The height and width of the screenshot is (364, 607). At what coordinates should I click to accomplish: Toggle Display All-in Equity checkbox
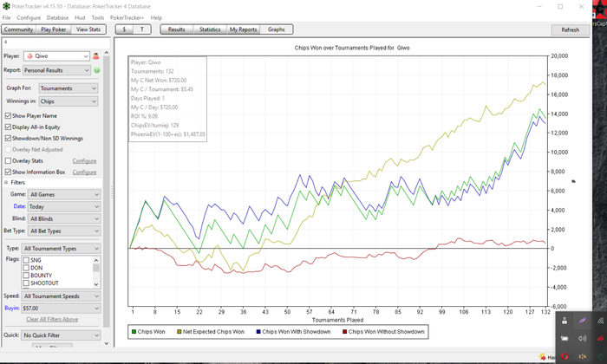tap(9, 127)
